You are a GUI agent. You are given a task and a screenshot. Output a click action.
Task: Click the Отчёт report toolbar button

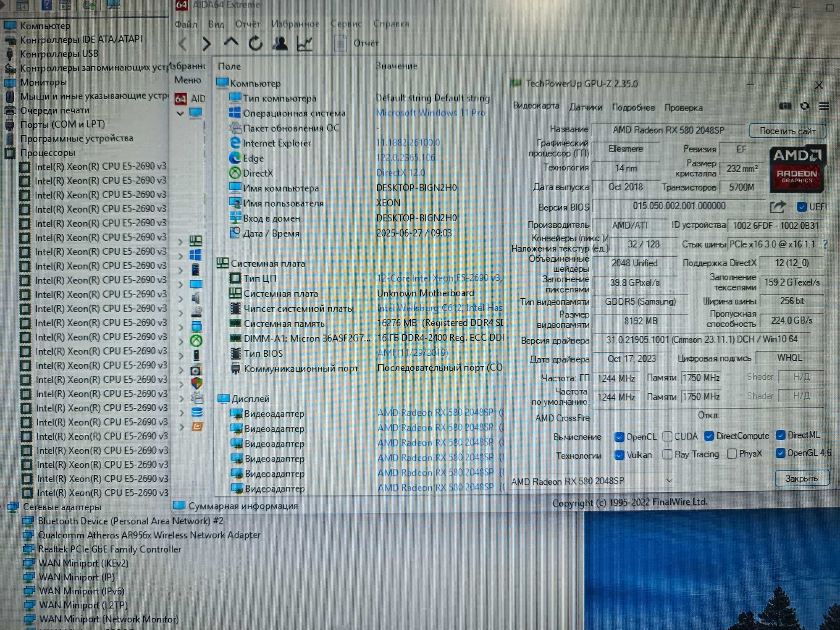[356, 43]
